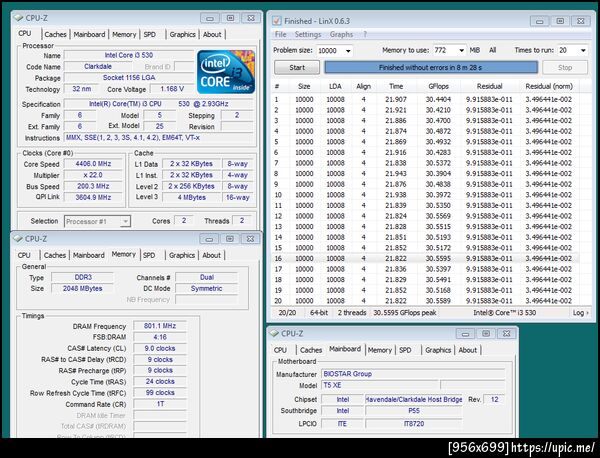Image resolution: width=600 pixels, height=458 pixels.
Task: Click the Stop button in LinX
Action: pyautogui.click(x=565, y=68)
